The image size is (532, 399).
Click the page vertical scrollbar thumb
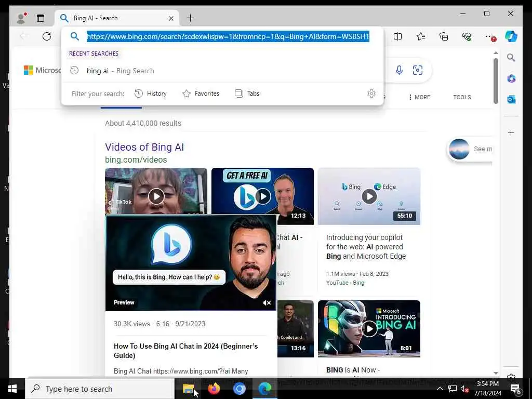coord(496,81)
